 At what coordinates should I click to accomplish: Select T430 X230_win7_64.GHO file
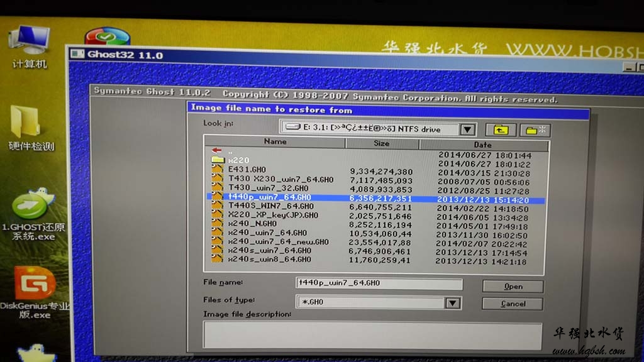[281, 179]
